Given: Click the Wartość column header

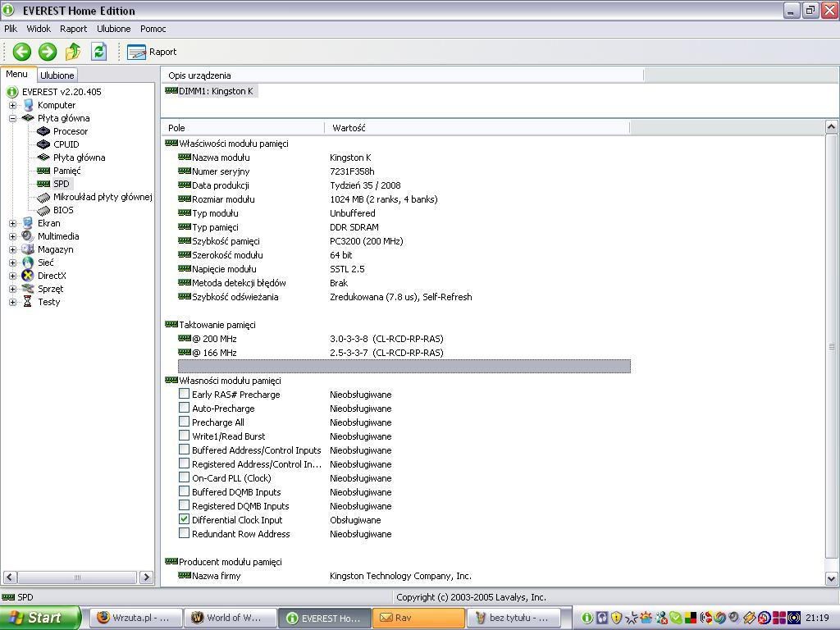Looking at the screenshot, I should (x=477, y=127).
